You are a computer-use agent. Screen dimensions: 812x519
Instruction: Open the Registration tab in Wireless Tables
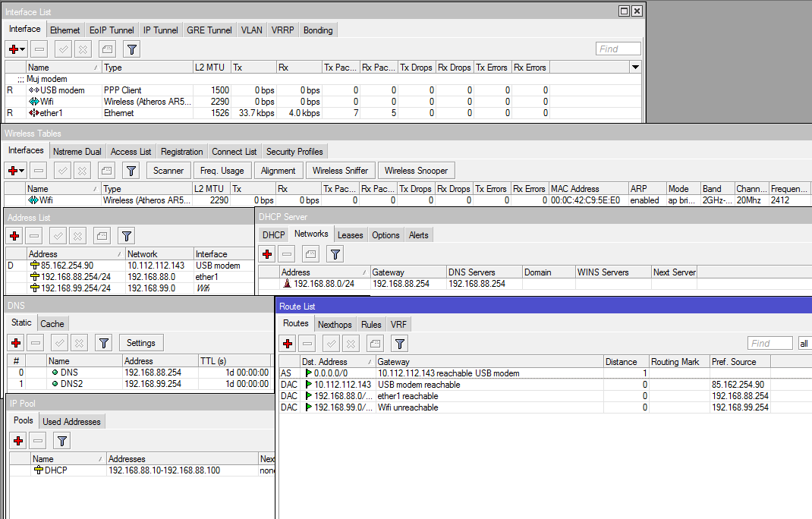[182, 151]
